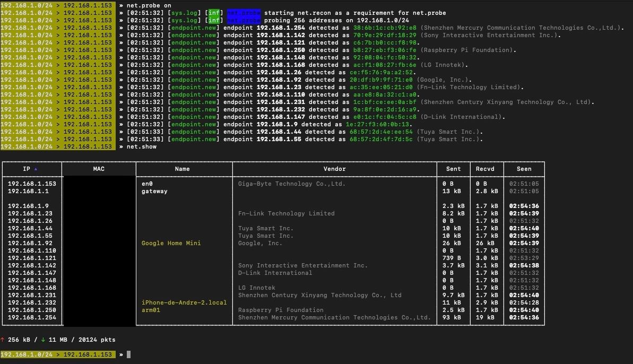Click the 'en0' interface name
This screenshot has width=633, height=364.
pyautogui.click(x=147, y=184)
